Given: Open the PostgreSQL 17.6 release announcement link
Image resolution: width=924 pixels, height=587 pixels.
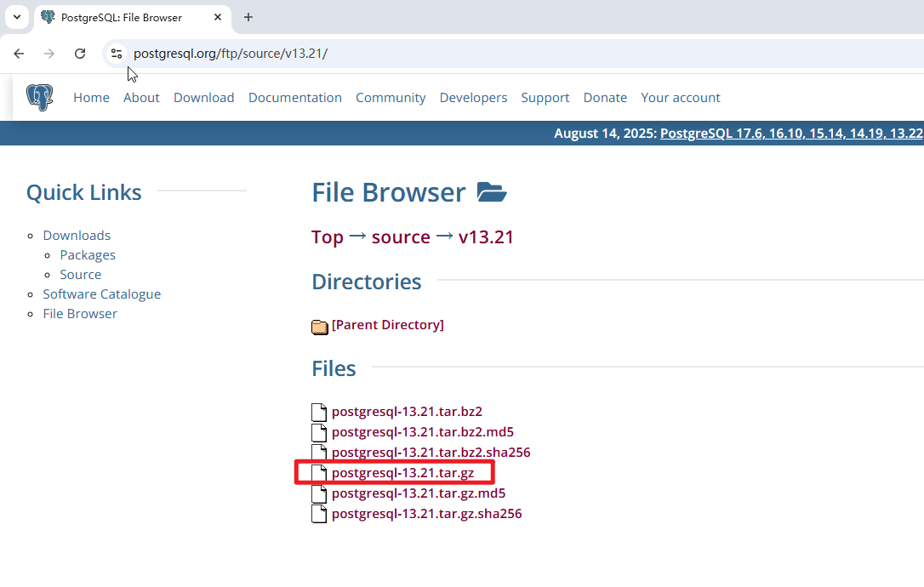Looking at the screenshot, I should click(791, 134).
